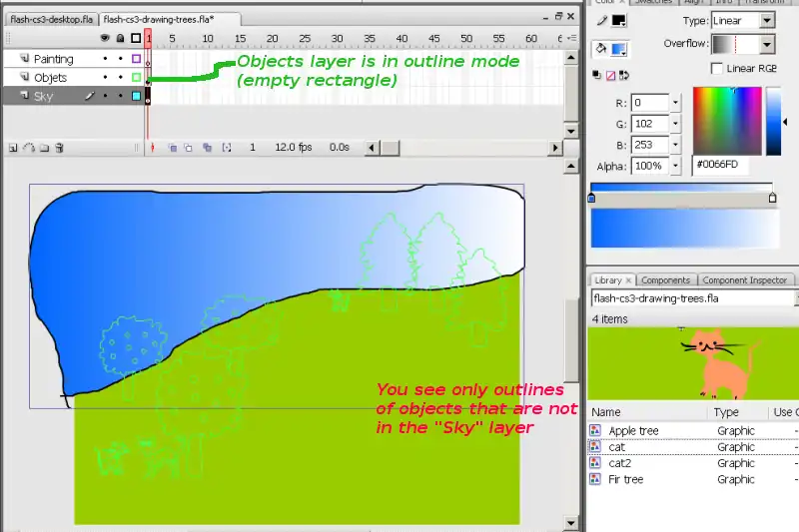Viewport: 799px width, 532px height.
Task: Open the Alpha value slider dropdown
Action: (x=676, y=166)
